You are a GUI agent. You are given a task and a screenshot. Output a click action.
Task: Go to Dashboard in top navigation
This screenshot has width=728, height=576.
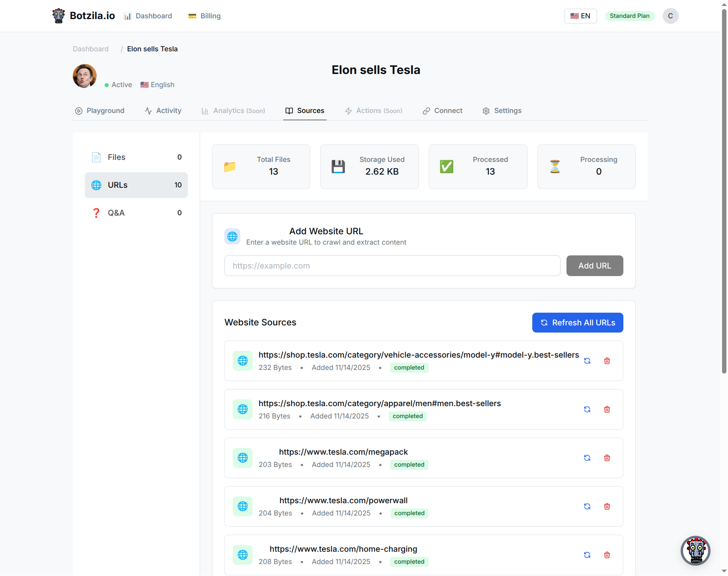[148, 16]
